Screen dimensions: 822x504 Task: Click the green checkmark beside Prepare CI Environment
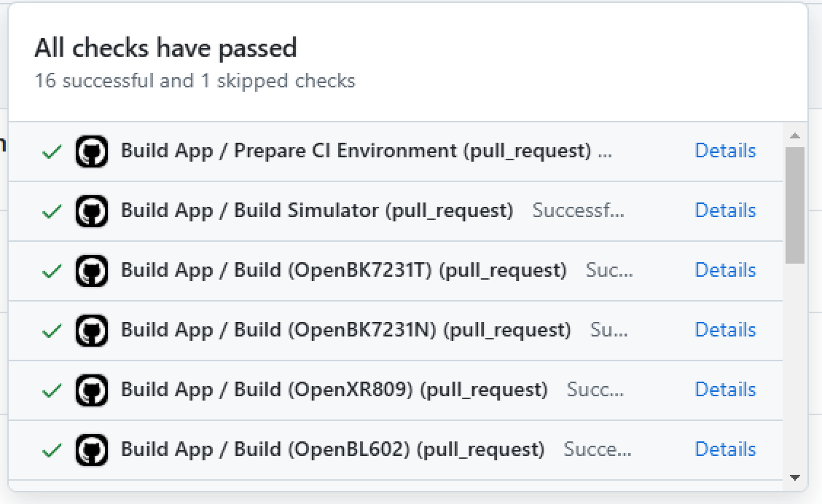pyautogui.click(x=50, y=151)
